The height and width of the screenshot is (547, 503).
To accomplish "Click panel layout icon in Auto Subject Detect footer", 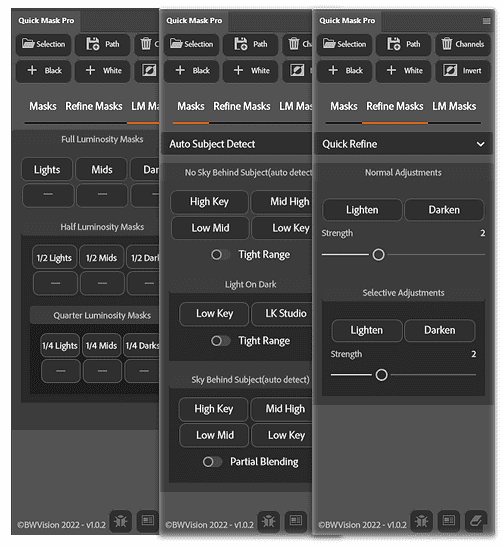I will (x=296, y=521).
